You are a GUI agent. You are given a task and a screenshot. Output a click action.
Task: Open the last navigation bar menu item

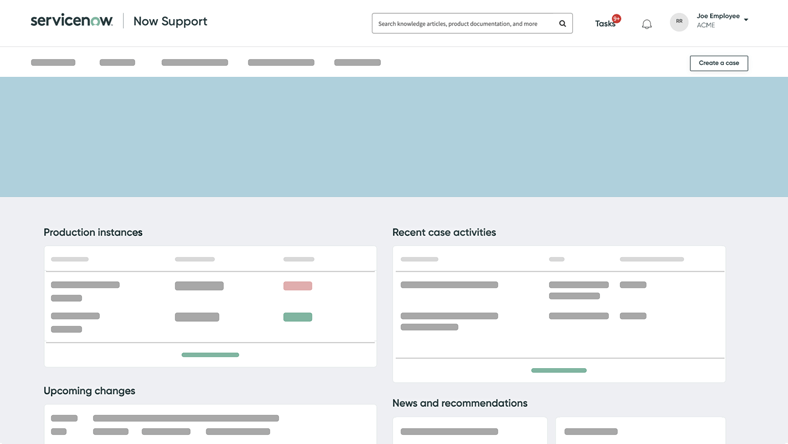(x=357, y=62)
